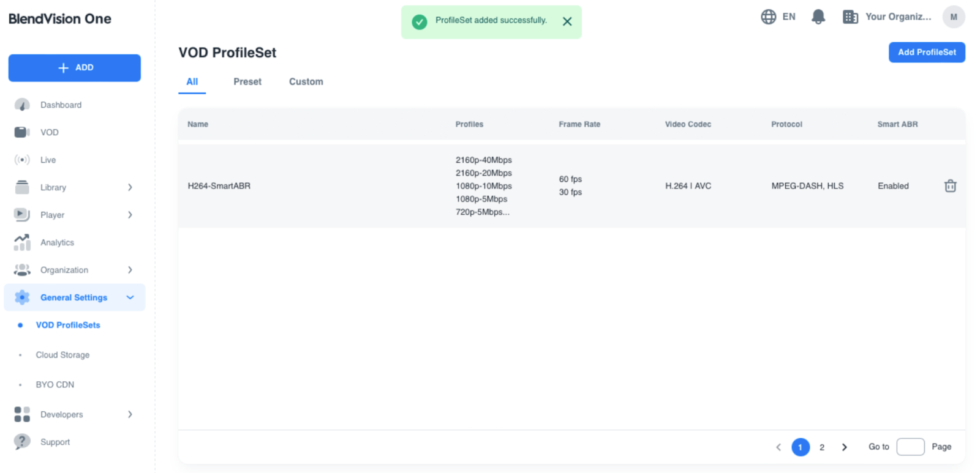Delete the H264-SmartABR profile set
Image resolution: width=980 pixels, height=473 pixels.
949,186
